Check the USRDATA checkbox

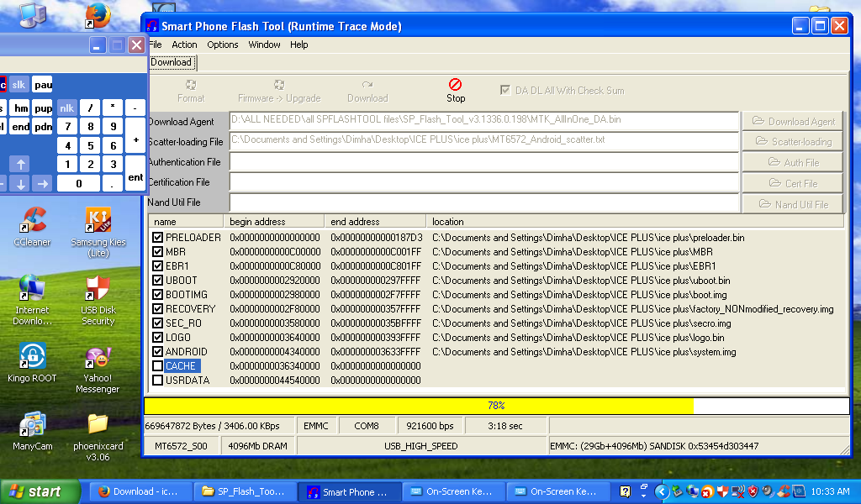(x=157, y=380)
